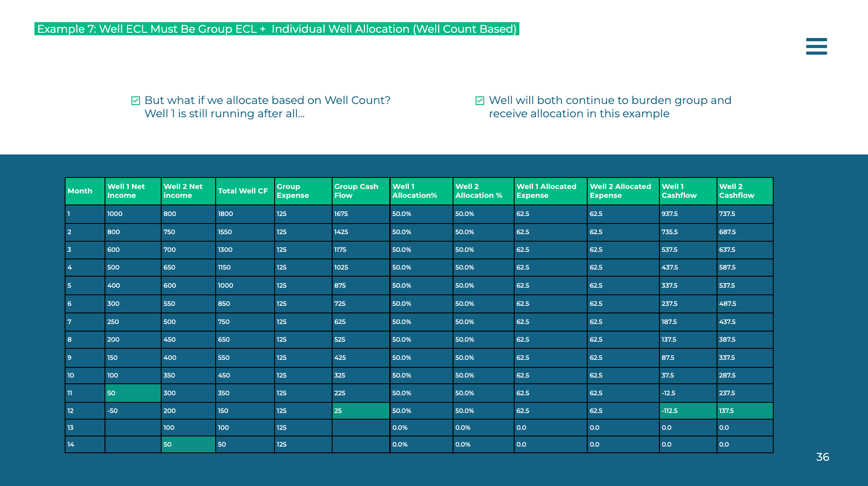Click the 'Well 2 Allocation %' header

[483, 191]
